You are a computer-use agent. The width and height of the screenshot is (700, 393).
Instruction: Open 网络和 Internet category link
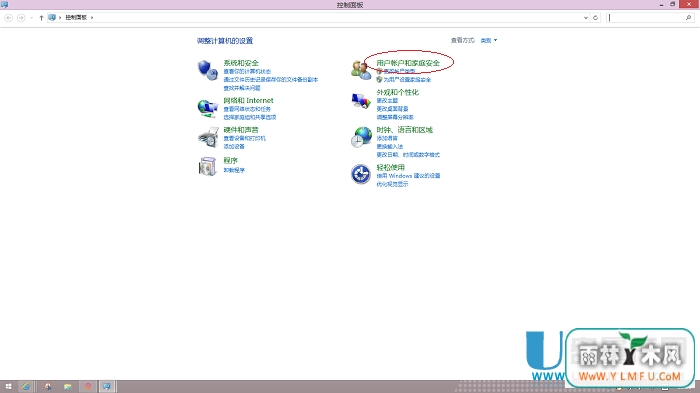(248, 100)
